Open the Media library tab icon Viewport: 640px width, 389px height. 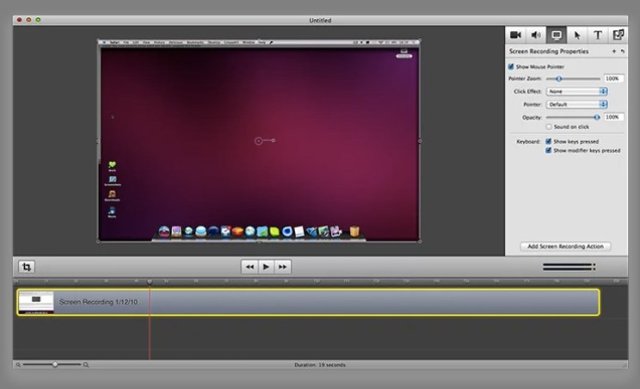click(618, 35)
